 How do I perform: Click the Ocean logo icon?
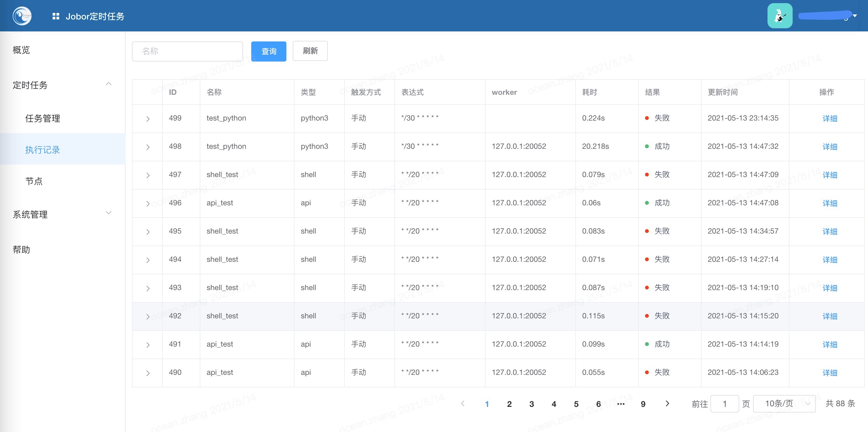pyautogui.click(x=22, y=16)
